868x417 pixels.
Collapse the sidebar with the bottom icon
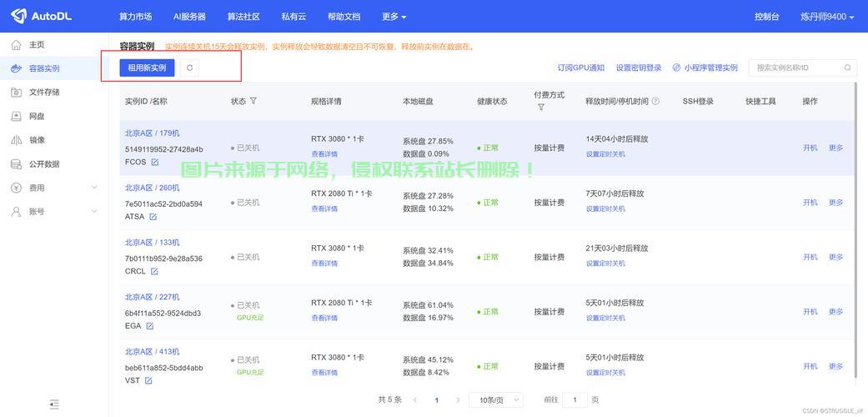pos(54,404)
